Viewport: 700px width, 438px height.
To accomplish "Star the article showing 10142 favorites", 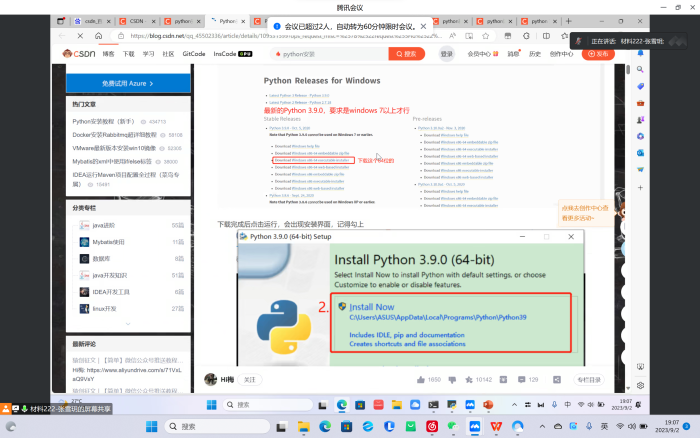I will [469, 380].
